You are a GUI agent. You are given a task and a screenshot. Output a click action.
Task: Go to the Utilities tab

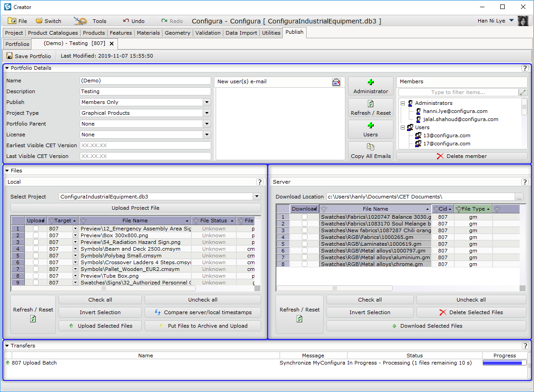(271, 33)
